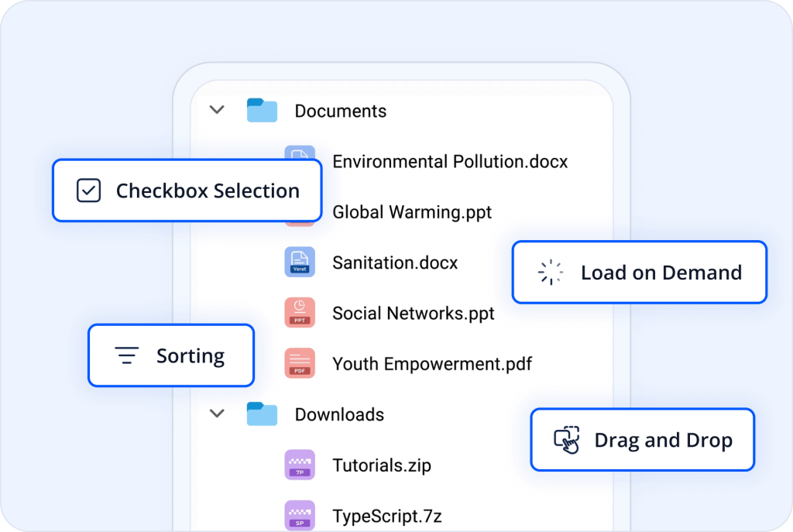Click the TypeScript.7z archive icon
This screenshot has width=793, height=532.
300,515
